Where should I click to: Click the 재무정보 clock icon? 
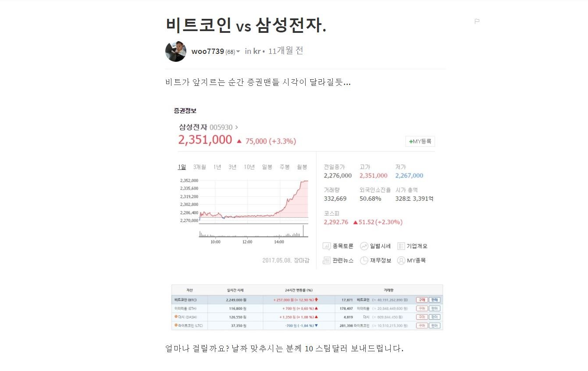[x=364, y=260]
